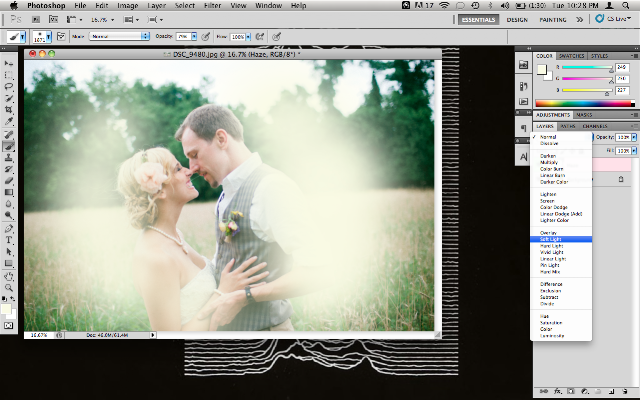This screenshot has width=640, height=400.
Task: Enable airbrush mode next to Flow
Action: pyautogui.click(x=260, y=37)
